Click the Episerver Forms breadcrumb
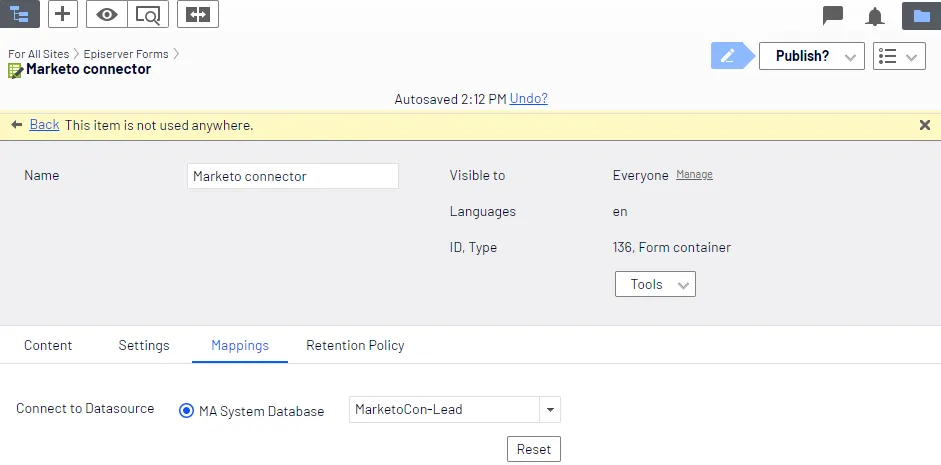 tap(126, 53)
